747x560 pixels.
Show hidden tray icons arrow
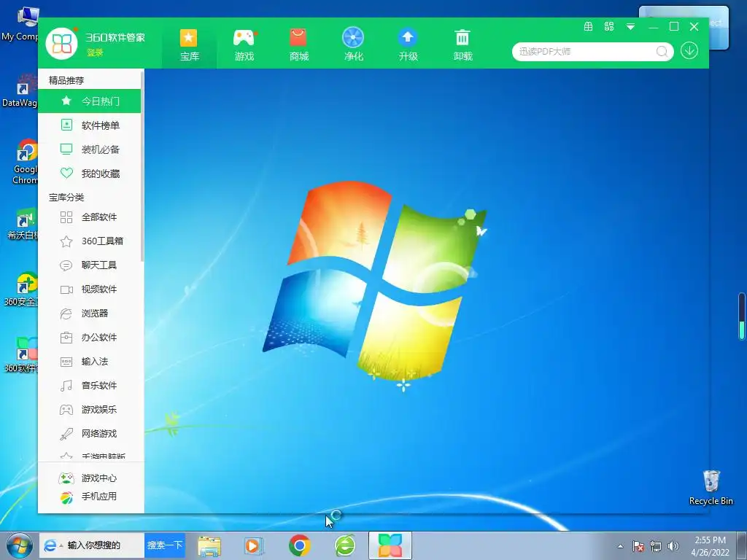click(x=620, y=546)
